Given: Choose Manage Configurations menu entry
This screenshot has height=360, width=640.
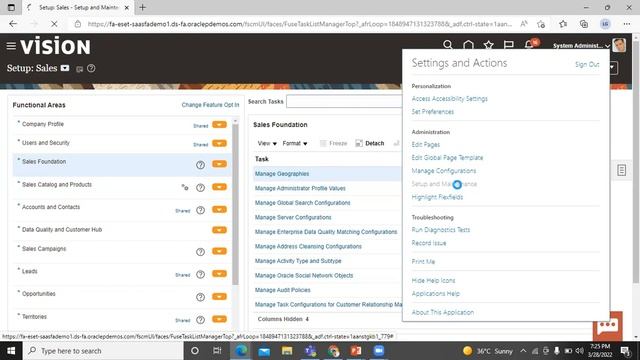Looking at the screenshot, I should pyautogui.click(x=444, y=171).
